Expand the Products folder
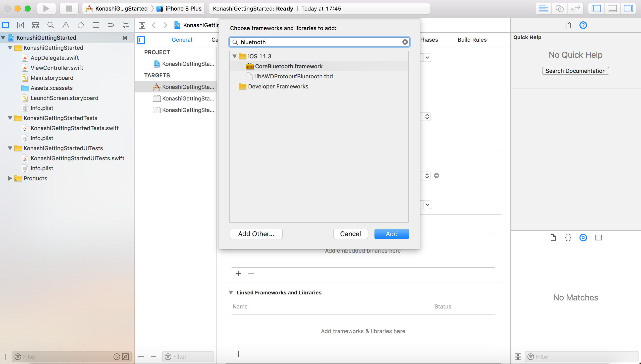This screenshot has height=364, width=641. coord(10,178)
